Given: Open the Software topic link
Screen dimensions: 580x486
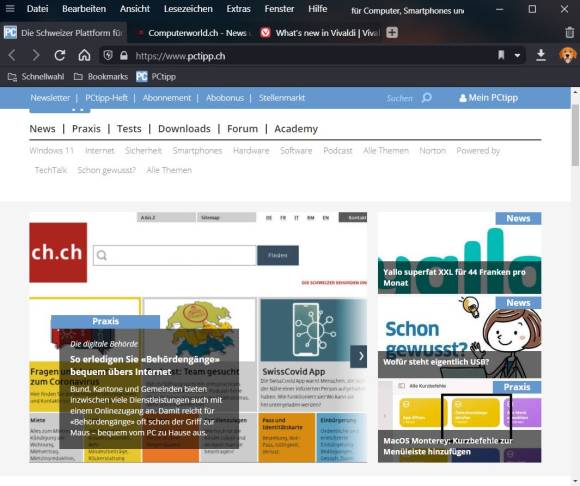Looking at the screenshot, I should (296, 151).
